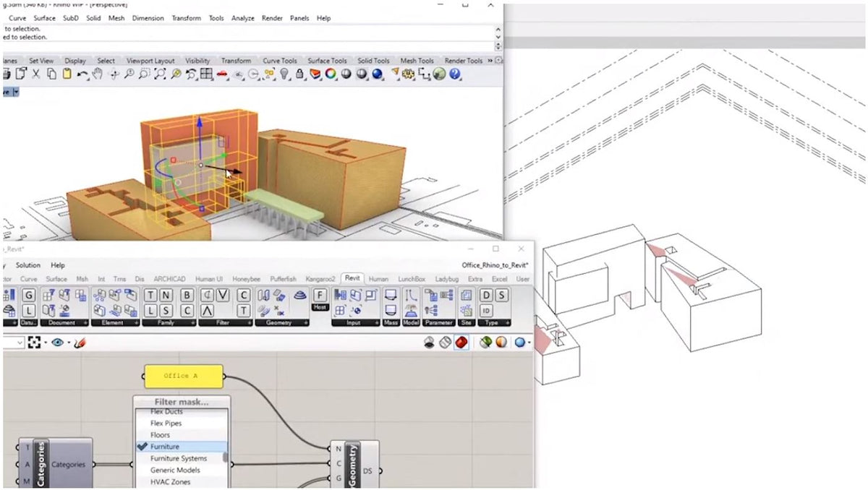
Task: Switch to the Ladybug tab in Grasshopper
Action: click(x=447, y=278)
